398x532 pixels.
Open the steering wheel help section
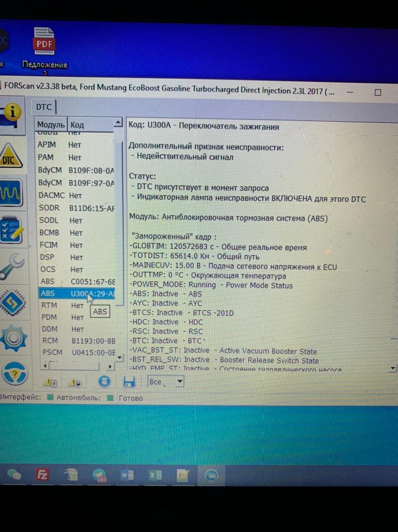point(15,374)
